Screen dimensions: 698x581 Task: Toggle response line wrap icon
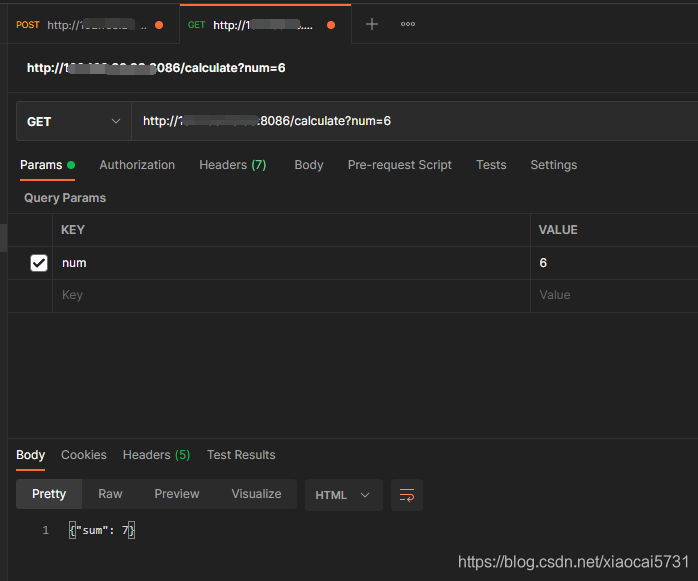[407, 495]
